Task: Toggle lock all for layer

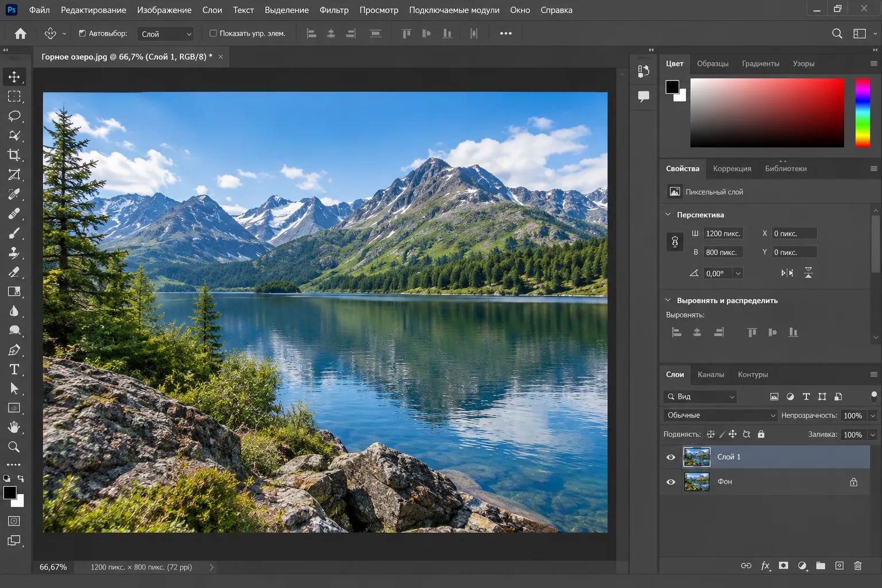Action: click(761, 434)
